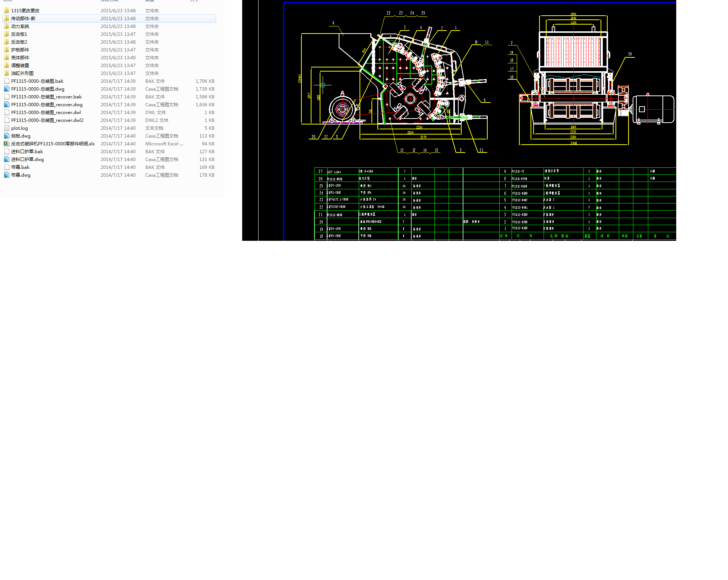Click the 1315更改更改 folder icon
The image size is (728, 580).
pyautogui.click(x=7, y=10)
